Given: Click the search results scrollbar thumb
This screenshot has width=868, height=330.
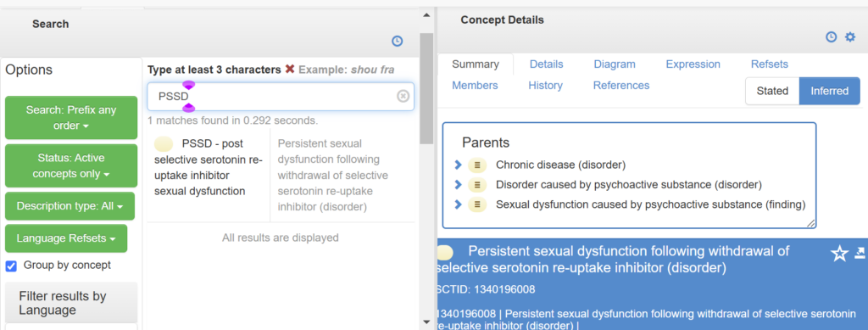Looking at the screenshot, I should tap(426, 88).
